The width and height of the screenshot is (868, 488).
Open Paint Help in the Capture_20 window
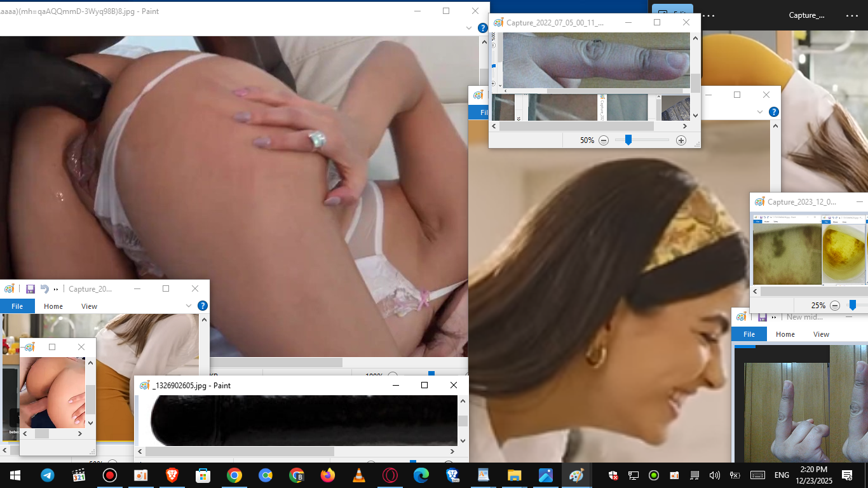(x=203, y=306)
